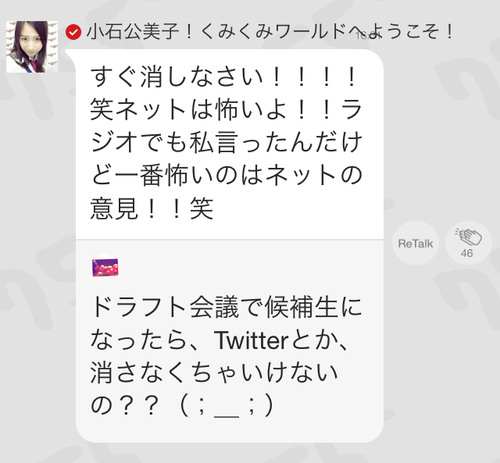500x463 pixels.
Task: Click the ReTalk button
Action: (x=415, y=243)
